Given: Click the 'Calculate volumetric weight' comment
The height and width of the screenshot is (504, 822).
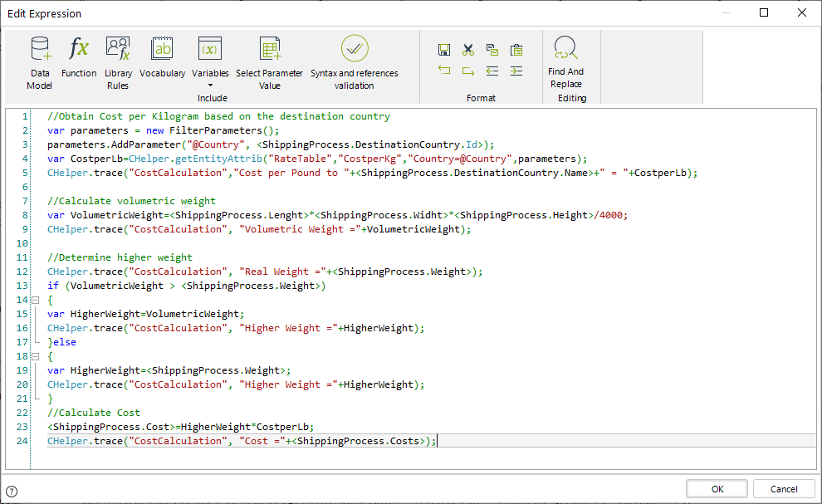Looking at the screenshot, I should pos(131,202).
